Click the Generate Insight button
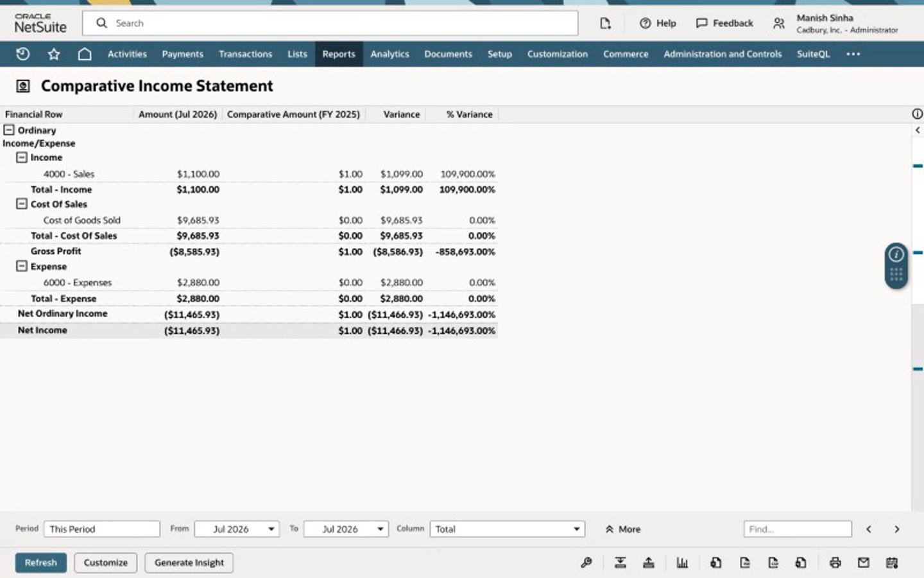Viewport: 924px width, 578px height. [189, 563]
